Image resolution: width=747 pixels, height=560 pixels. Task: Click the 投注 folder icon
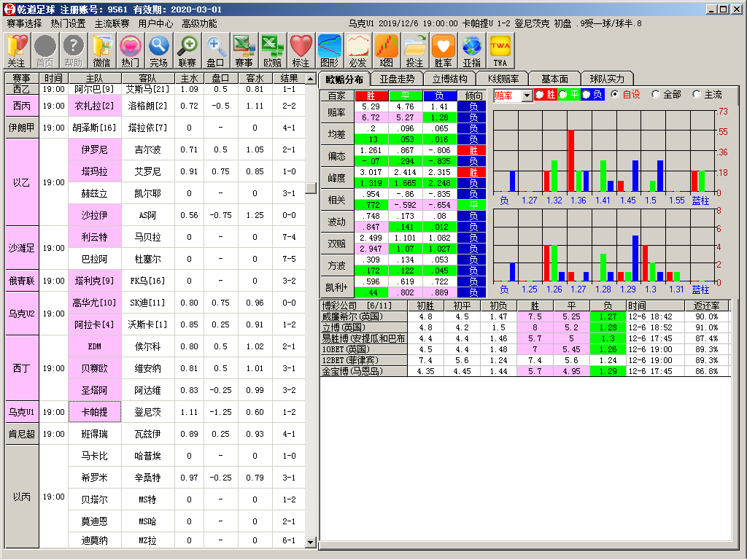tap(414, 50)
